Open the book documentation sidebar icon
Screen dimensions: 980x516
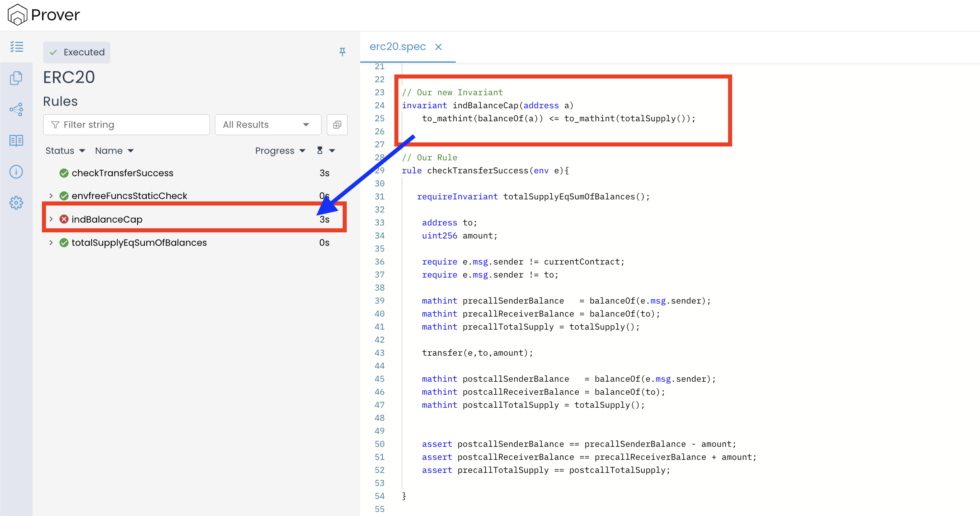[x=16, y=140]
